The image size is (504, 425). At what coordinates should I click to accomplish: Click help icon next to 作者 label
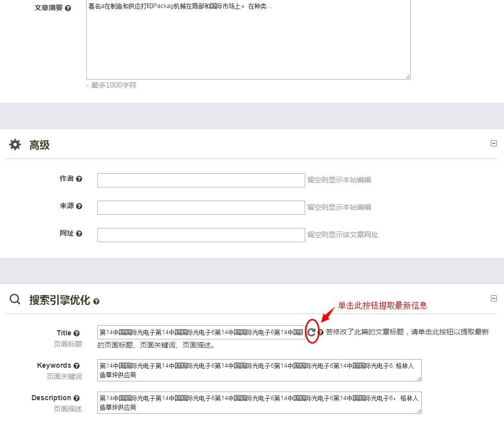(79, 179)
